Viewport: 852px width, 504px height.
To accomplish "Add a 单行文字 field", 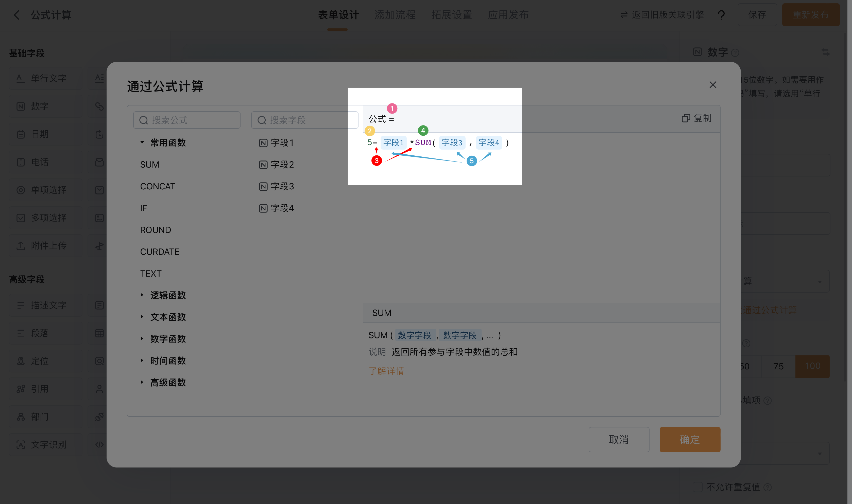I will [45, 78].
